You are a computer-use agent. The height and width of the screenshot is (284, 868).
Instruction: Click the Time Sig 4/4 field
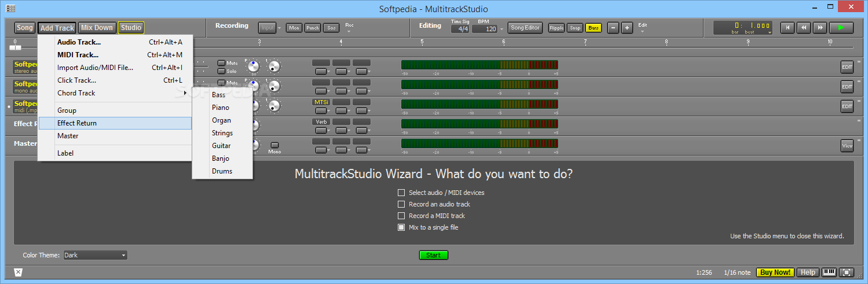tap(460, 29)
